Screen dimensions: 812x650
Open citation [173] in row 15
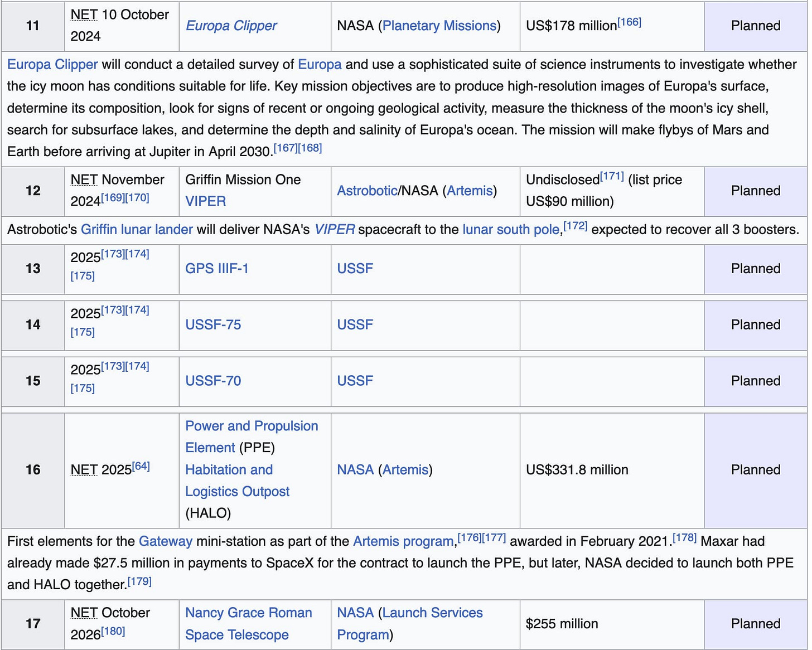pos(113,367)
